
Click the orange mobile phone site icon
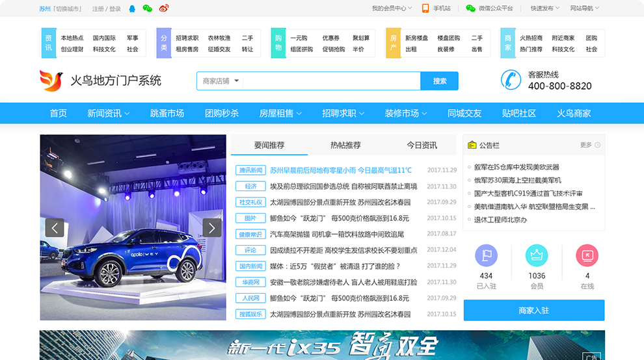(425, 8)
